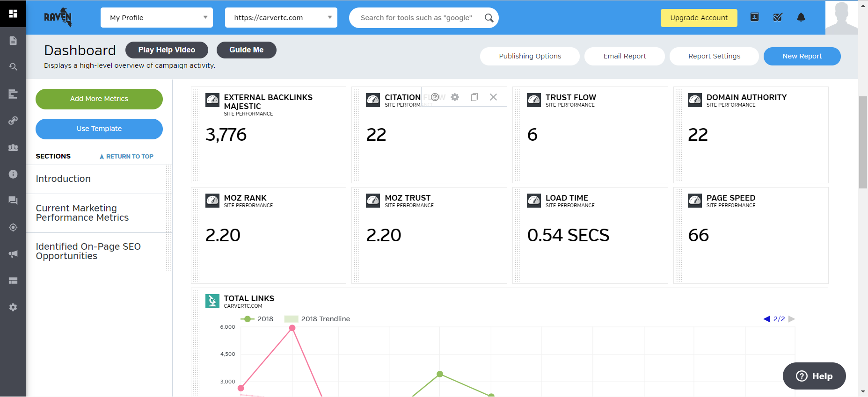
Task: Click the Use Template button
Action: [x=99, y=129]
